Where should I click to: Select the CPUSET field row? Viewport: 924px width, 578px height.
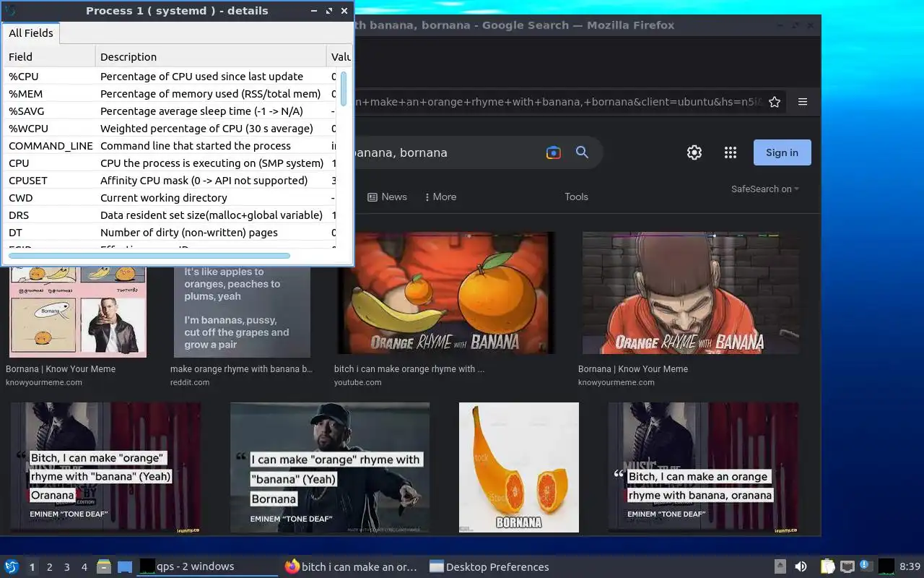170,181
